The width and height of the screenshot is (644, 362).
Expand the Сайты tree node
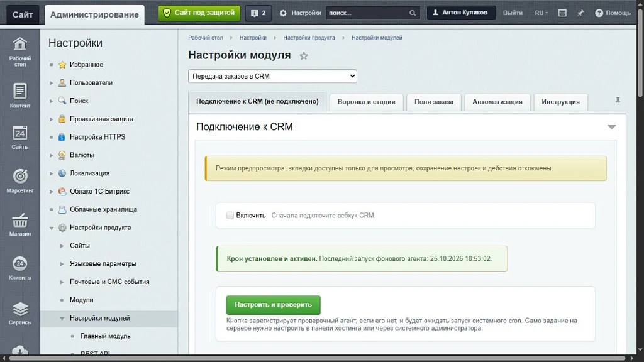62,246
